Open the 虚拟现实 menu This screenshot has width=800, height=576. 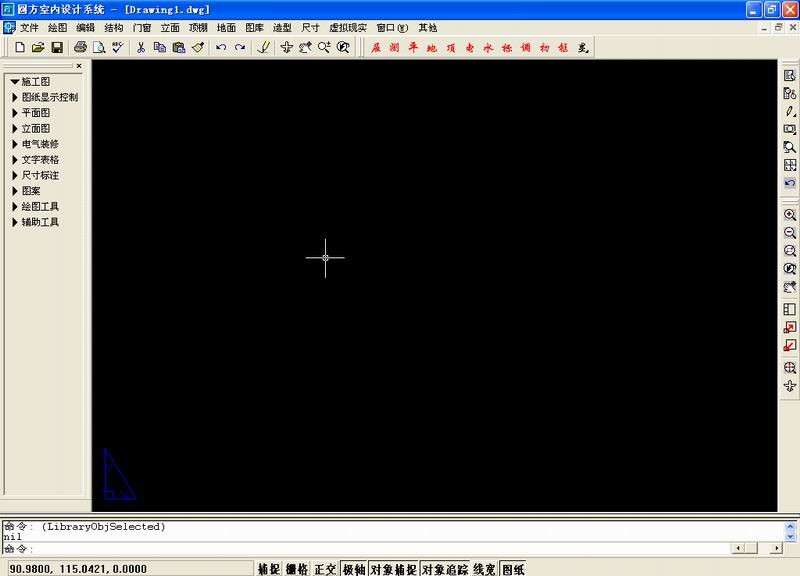tap(348, 28)
